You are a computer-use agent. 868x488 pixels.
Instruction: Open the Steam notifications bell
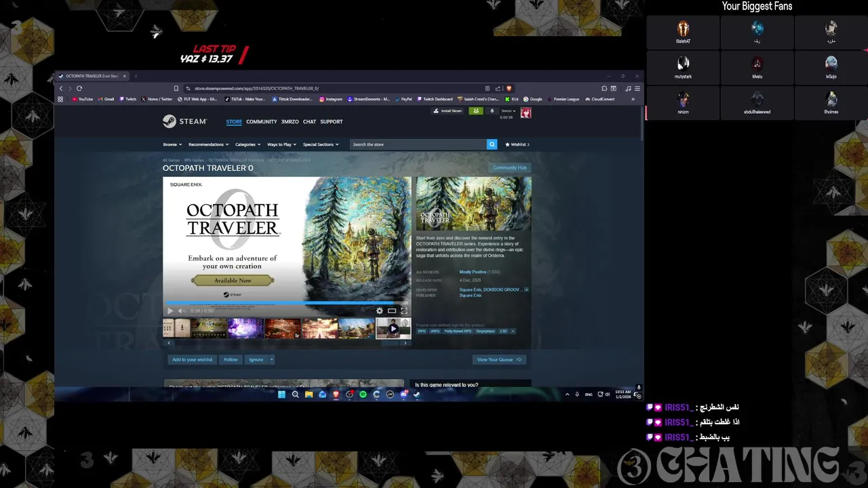pos(492,110)
